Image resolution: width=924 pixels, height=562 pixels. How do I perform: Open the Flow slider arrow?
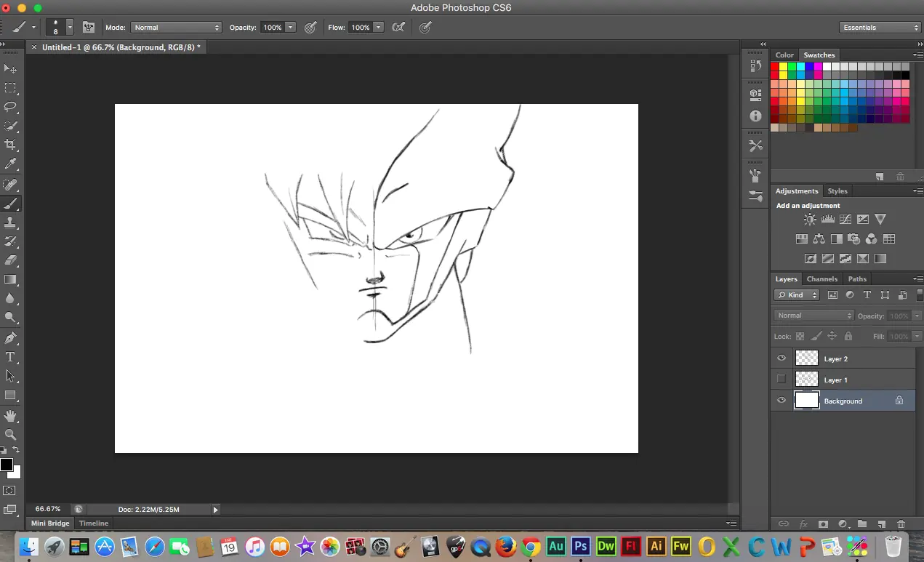click(379, 28)
